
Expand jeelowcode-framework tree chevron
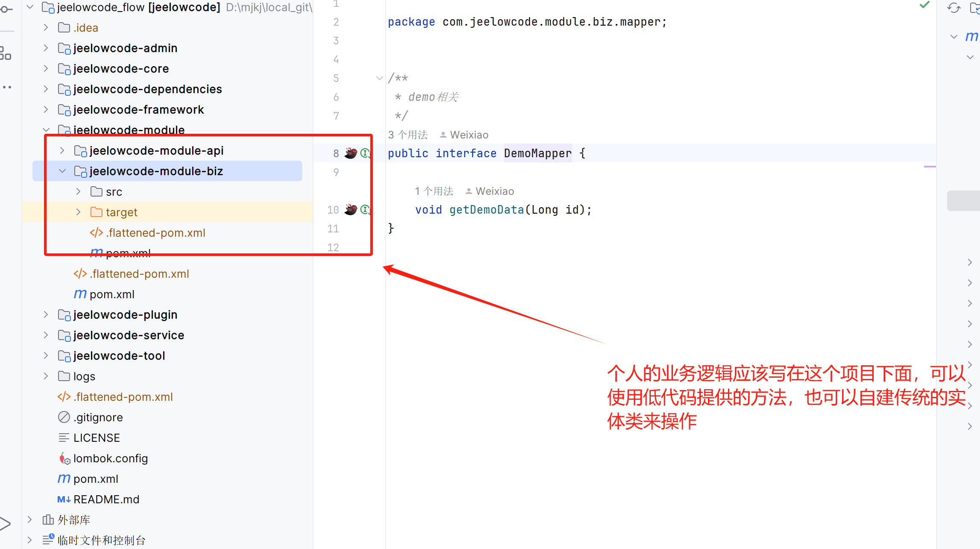46,110
